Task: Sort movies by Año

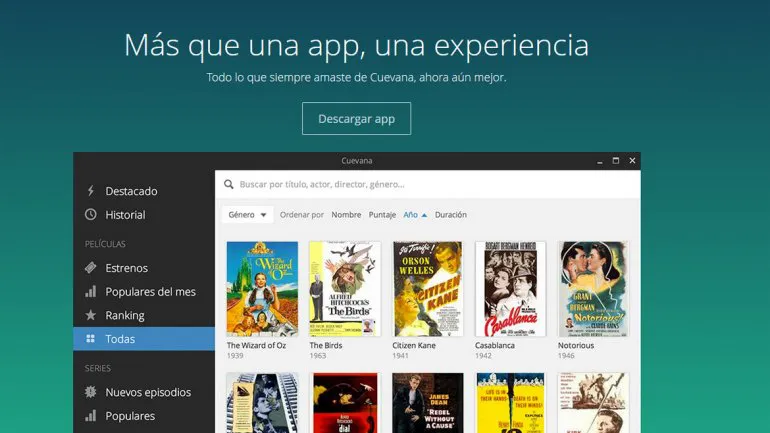Action: (411, 215)
